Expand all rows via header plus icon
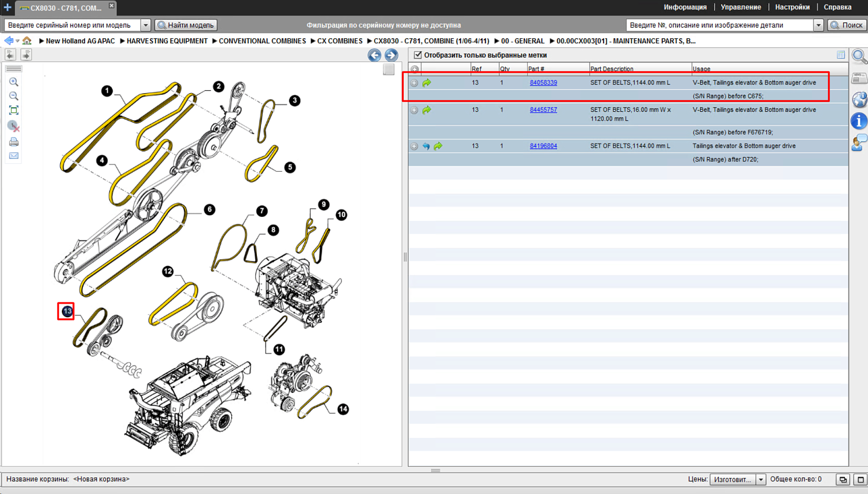 coord(415,69)
